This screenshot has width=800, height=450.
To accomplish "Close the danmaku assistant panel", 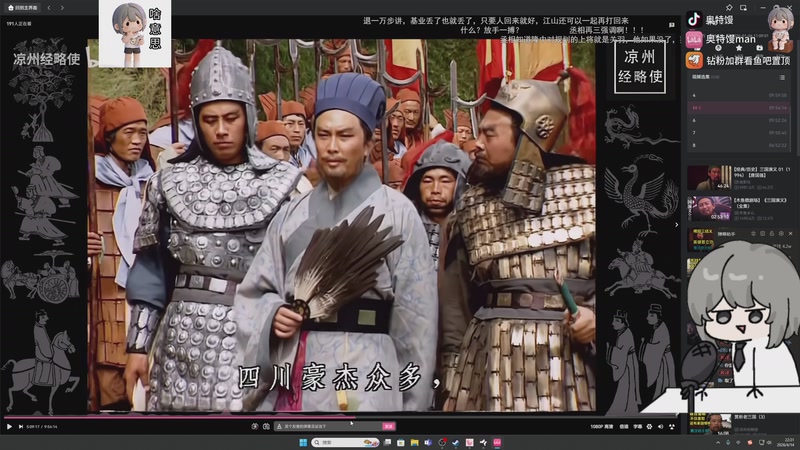I will point(790,234).
